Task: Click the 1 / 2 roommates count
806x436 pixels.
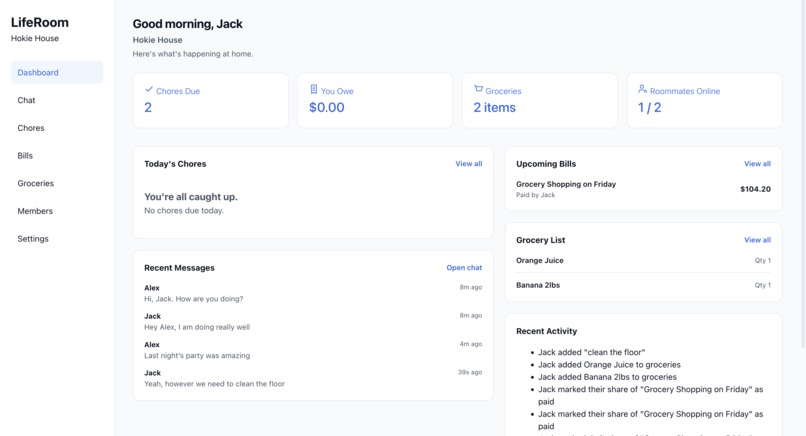Action: [x=650, y=107]
